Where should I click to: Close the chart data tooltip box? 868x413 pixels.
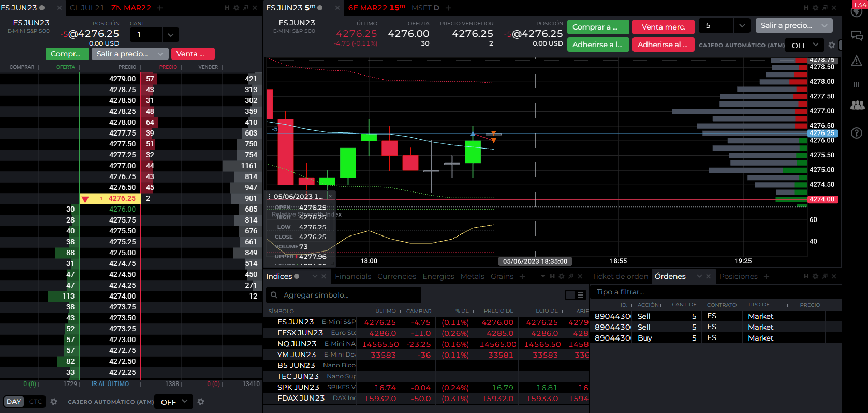tap(330, 196)
